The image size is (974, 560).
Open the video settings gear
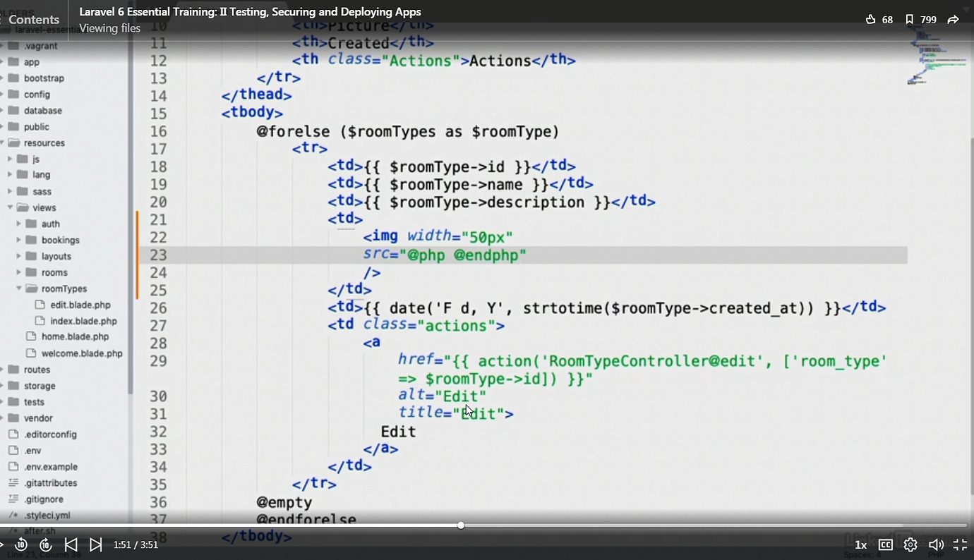910,544
